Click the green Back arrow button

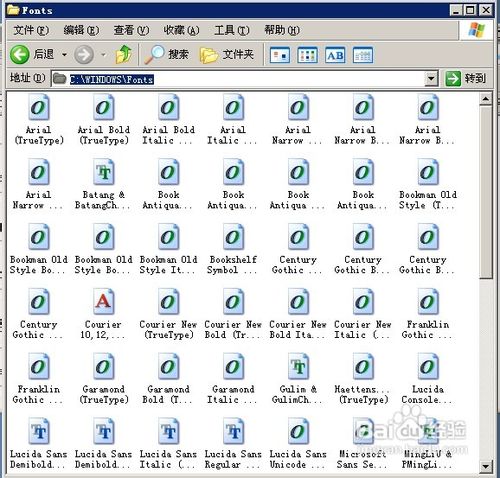[x=19, y=54]
